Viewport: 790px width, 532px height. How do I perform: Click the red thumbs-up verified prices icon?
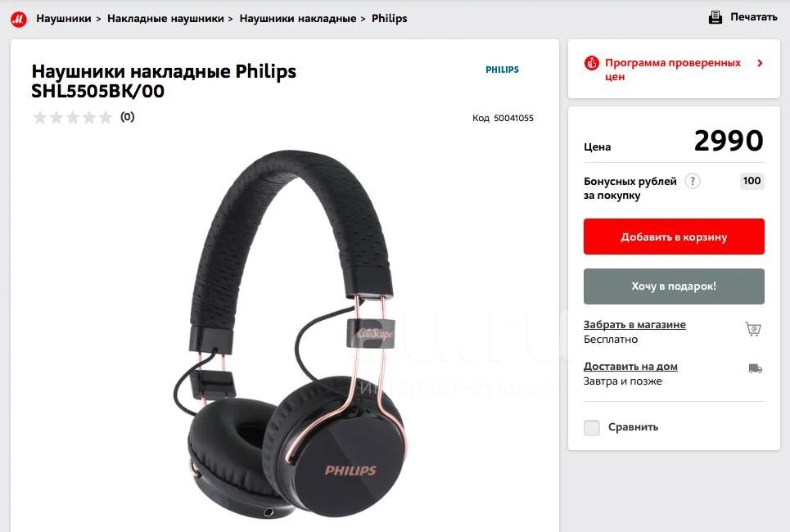592,64
